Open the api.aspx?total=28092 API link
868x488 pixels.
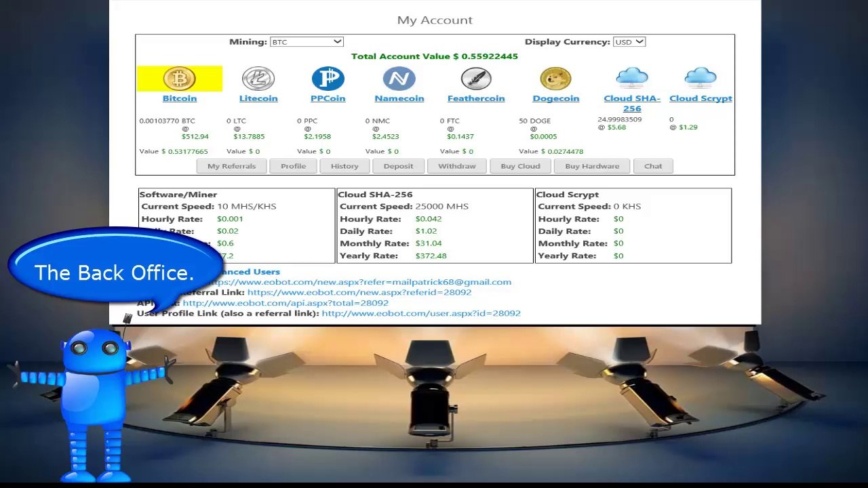tap(285, 303)
